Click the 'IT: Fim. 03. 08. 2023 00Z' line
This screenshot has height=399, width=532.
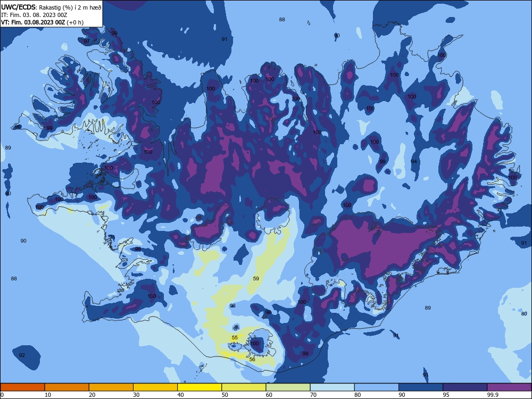34,15
